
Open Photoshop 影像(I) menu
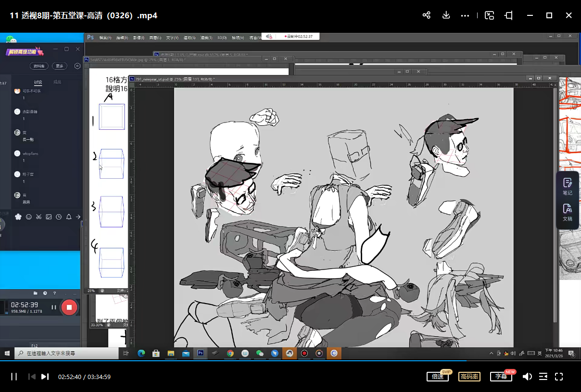tap(139, 37)
